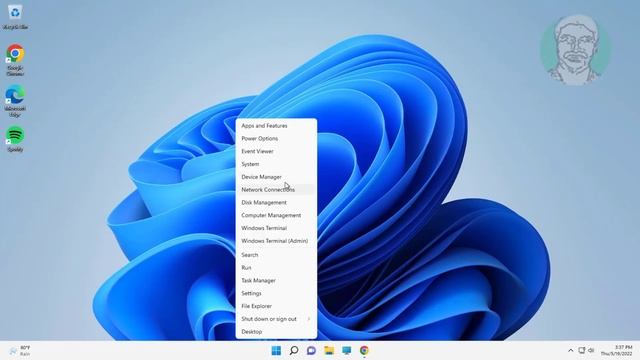Viewport: 640px width, 360px height.
Task: Show hidden icons in system tray
Action: pos(571,350)
